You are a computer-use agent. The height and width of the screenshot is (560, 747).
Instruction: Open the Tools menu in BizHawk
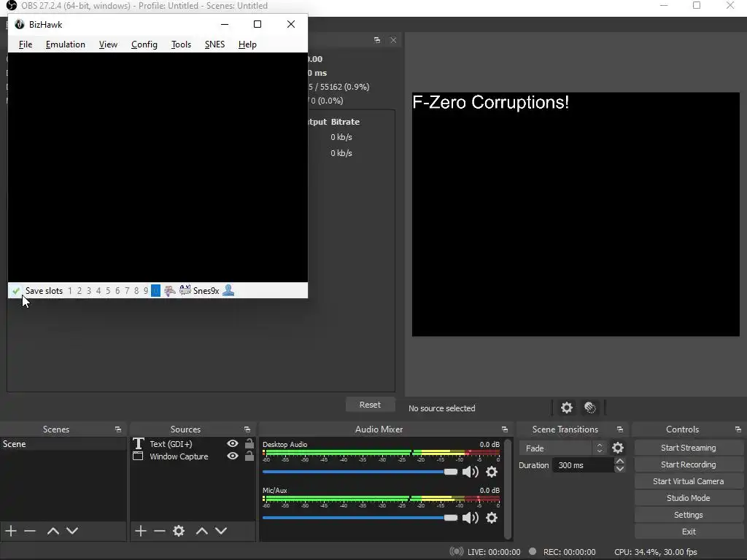click(x=181, y=44)
